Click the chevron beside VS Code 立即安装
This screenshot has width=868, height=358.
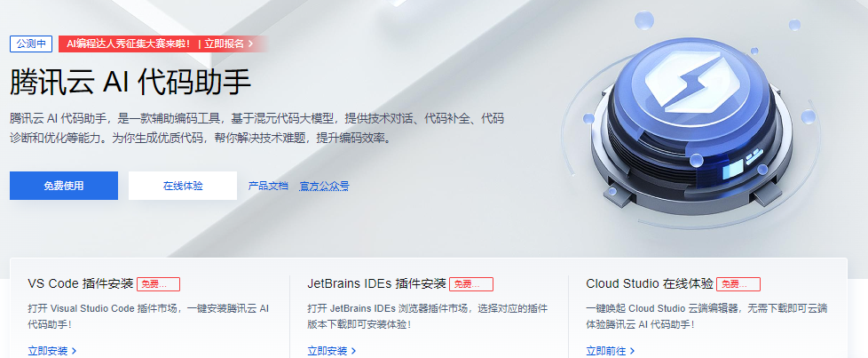[x=75, y=351]
